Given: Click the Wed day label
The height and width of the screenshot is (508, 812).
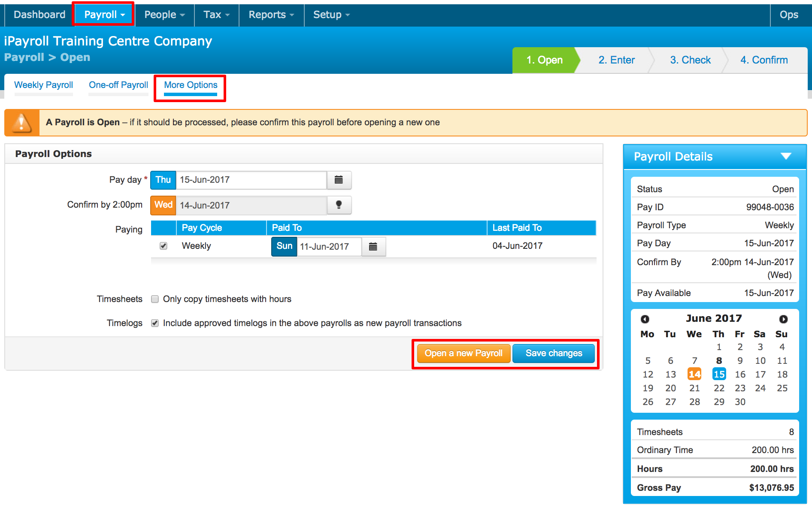Looking at the screenshot, I should click(x=163, y=205).
